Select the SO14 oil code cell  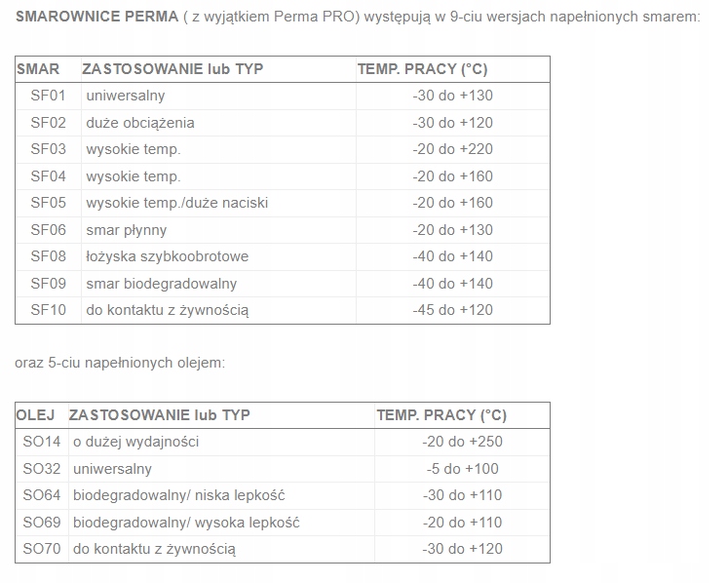click(42, 442)
